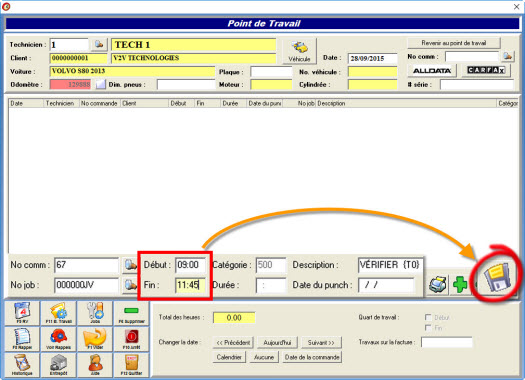Viewport: 525px width, 380px height.
Task: Click the F6 Supprimer green minus icon
Action: pos(131,313)
